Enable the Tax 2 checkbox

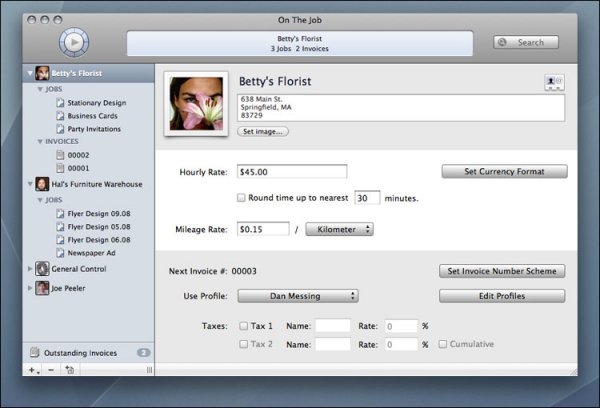tap(243, 344)
